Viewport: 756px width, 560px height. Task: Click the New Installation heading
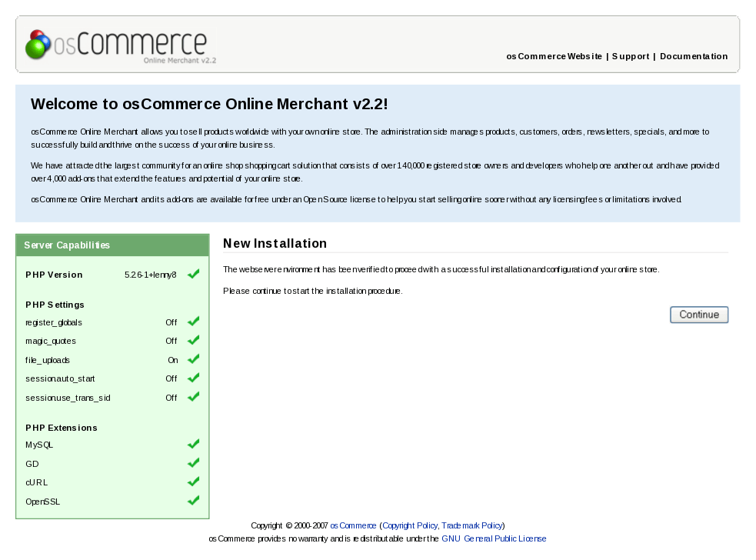tap(275, 244)
